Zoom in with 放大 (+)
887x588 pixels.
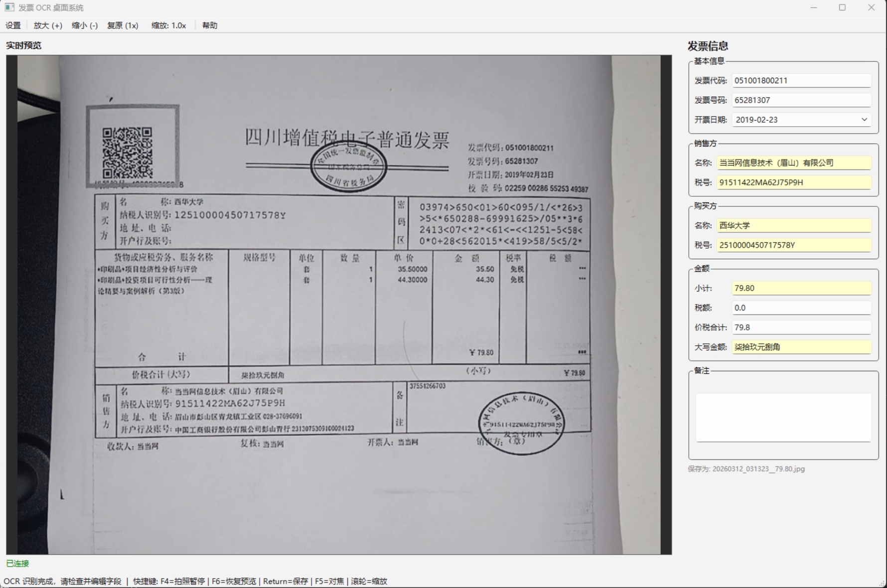coord(47,25)
